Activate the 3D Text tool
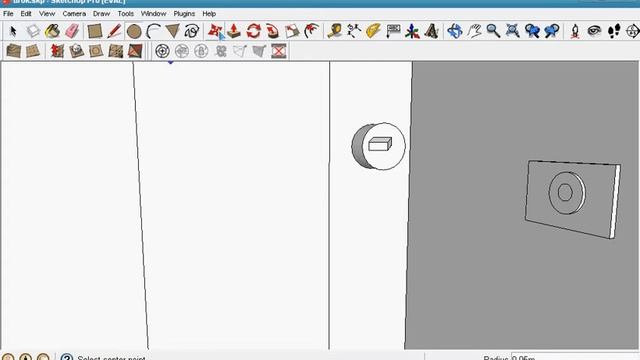 tap(431, 31)
